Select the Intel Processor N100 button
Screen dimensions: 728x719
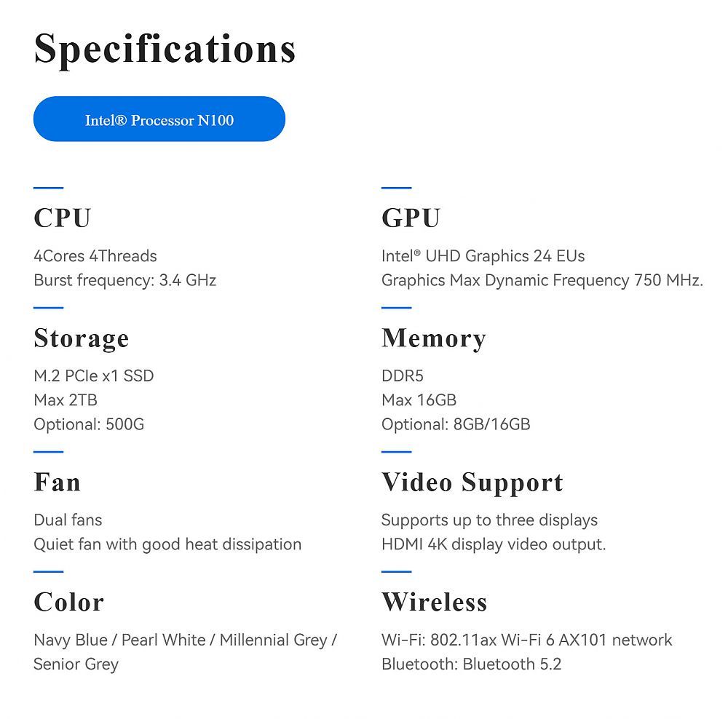click(x=159, y=119)
